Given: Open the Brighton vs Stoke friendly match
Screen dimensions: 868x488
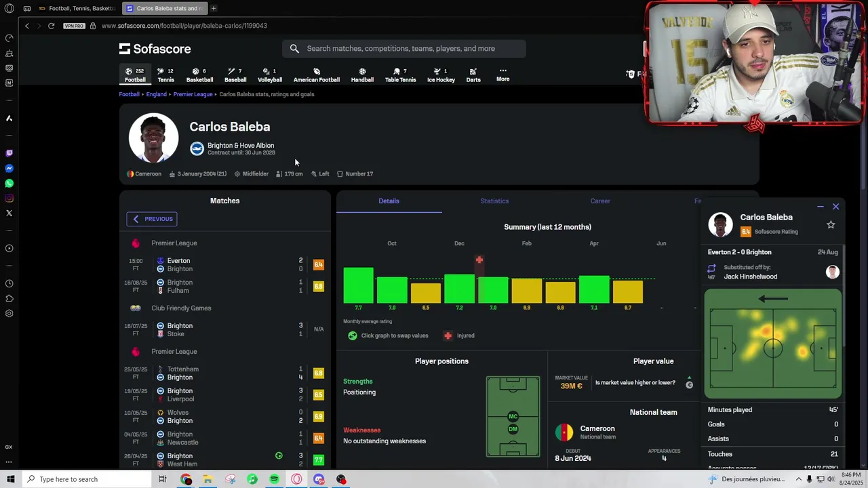Looking at the screenshot, I should 225,329.
